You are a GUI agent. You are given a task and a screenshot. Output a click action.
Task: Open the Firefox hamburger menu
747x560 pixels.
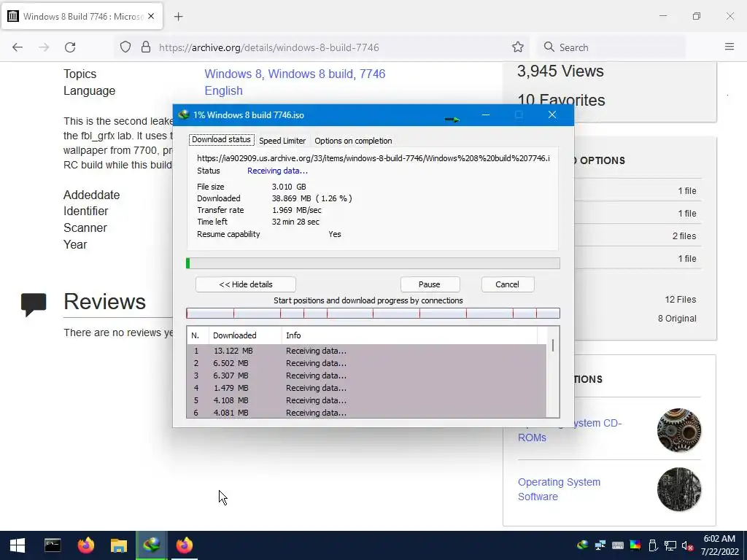click(x=729, y=47)
